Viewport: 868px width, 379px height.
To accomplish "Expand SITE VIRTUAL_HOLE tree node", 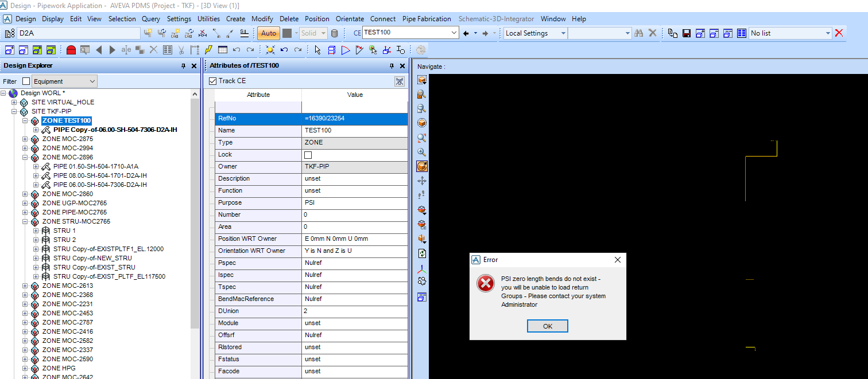I will tap(14, 102).
